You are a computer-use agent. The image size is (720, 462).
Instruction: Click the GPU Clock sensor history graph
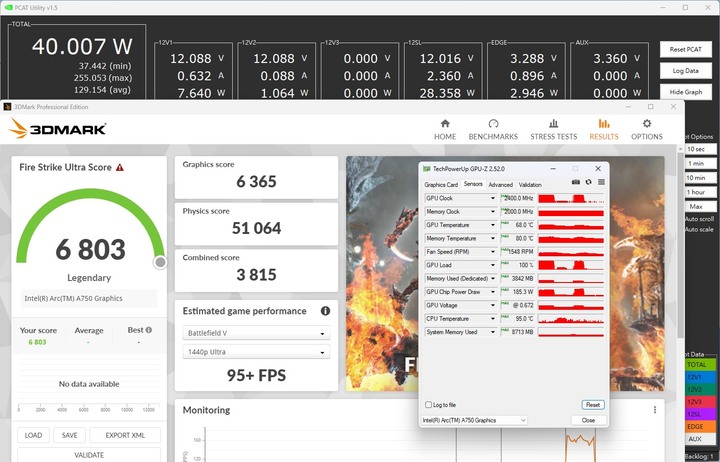[x=571, y=198]
